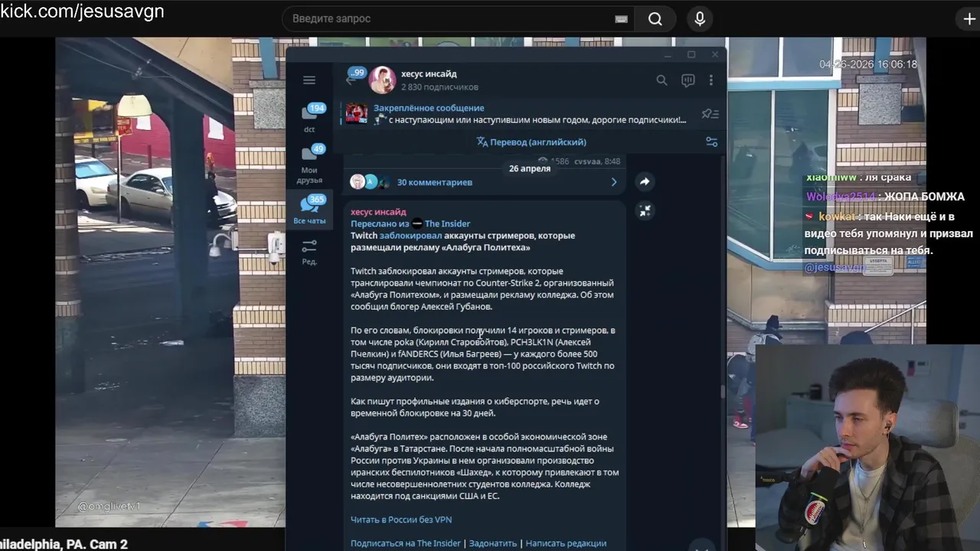Screen dimensions: 980x551
Task: Open the хесус инсайд channel avatar
Action: [x=382, y=80]
